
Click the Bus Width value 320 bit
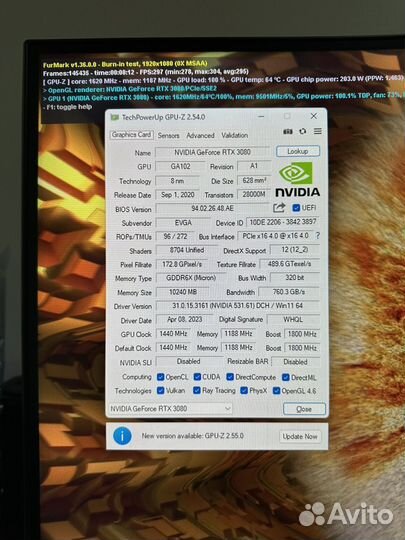[x=295, y=277]
